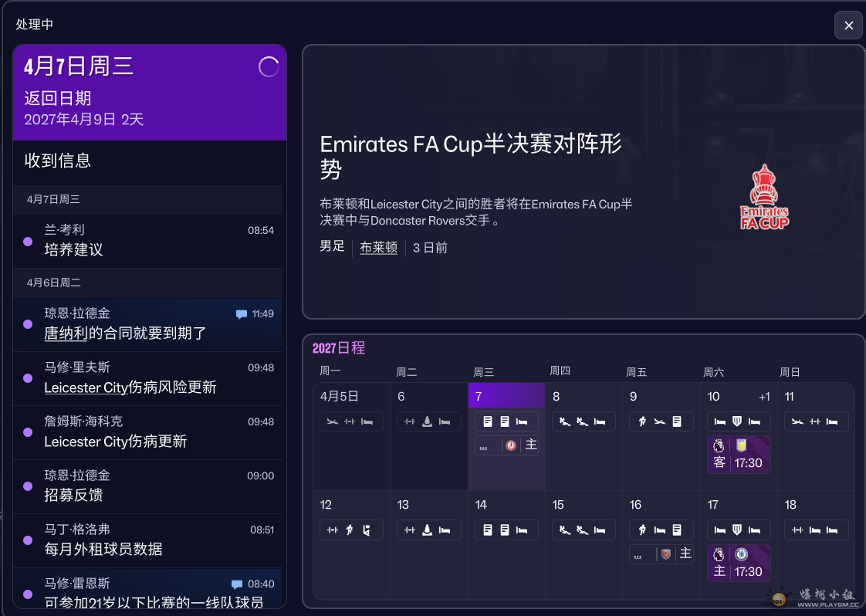Click the training cone icon on April 13
Image resolution: width=866 pixels, height=616 pixels.
tap(427, 530)
